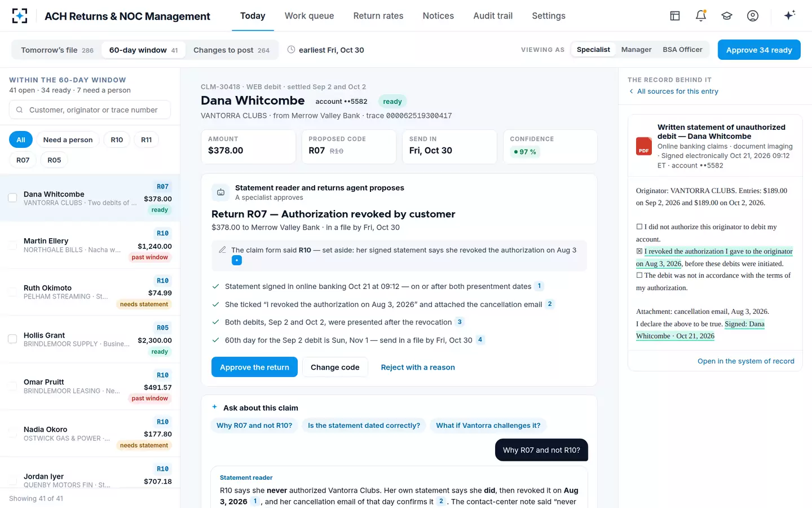Screen dimensions: 812x508
Task: Click the robot agent icon in proposal card
Action: pyautogui.click(x=220, y=192)
